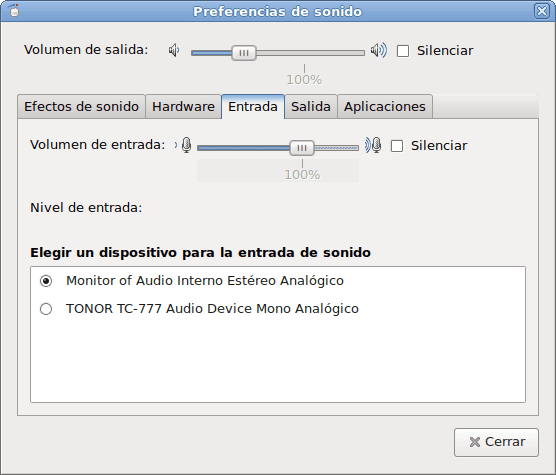Screen dimensions: 556x475
Task: Click the output volume slider handle
Action: pos(244,53)
